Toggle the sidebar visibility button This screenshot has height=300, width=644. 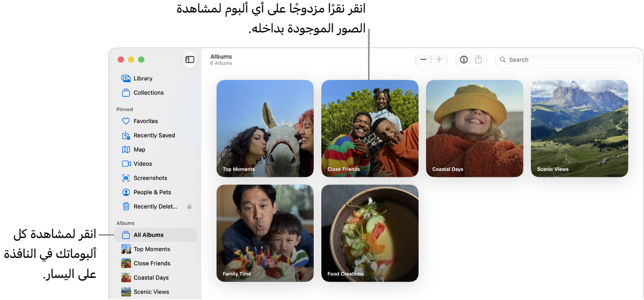[x=190, y=59]
